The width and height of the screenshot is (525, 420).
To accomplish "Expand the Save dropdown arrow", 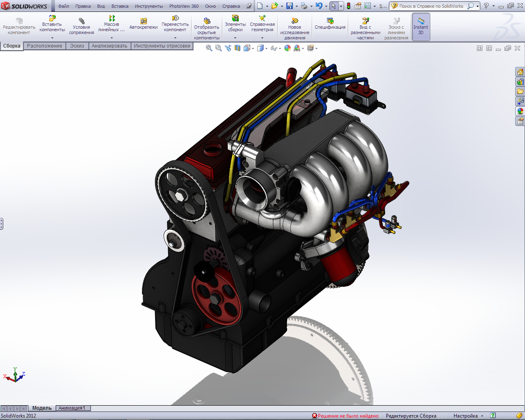I will (297, 6).
